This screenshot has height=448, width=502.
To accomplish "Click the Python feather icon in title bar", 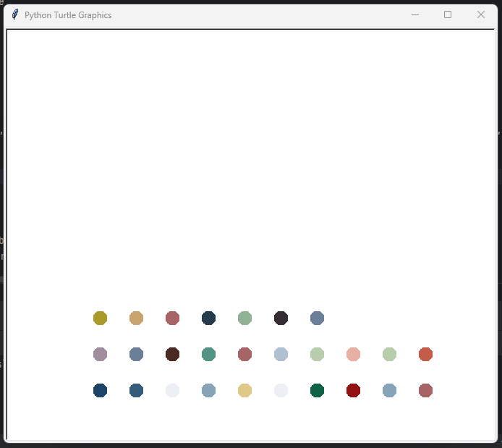I will [x=14, y=15].
